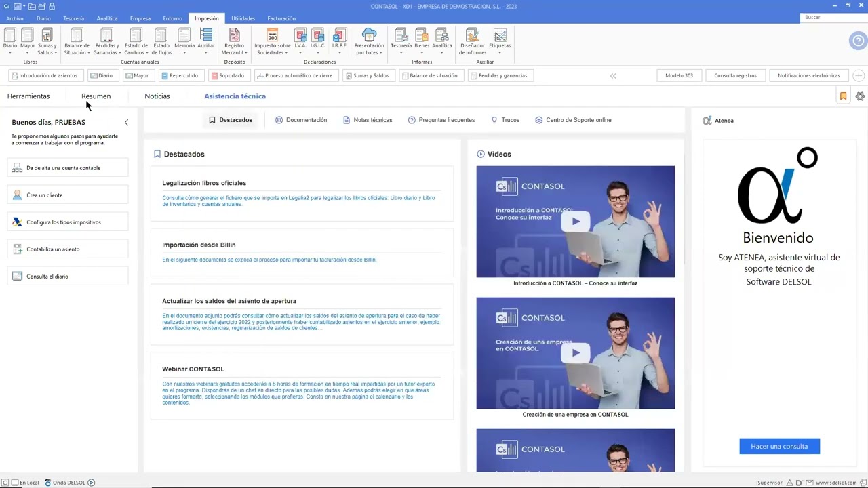Open the Archivo ribbon tab
Image resolution: width=868 pixels, height=488 pixels.
click(15, 18)
